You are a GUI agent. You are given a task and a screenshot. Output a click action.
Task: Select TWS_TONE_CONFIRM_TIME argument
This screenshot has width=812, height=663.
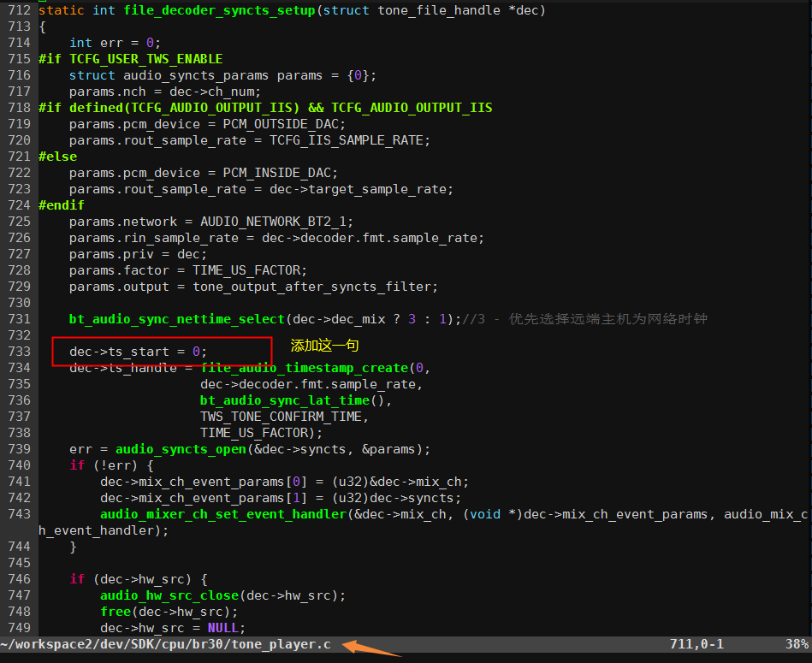click(x=281, y=417)
